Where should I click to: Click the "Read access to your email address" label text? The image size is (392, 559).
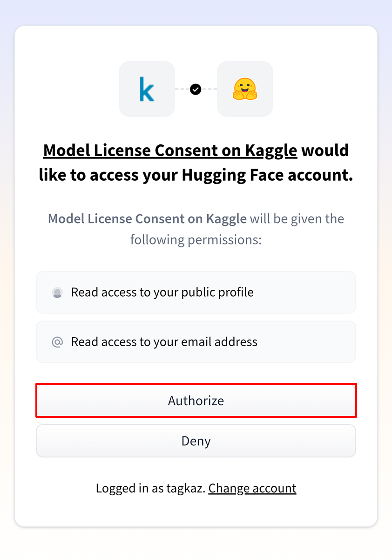click(164, 342)
